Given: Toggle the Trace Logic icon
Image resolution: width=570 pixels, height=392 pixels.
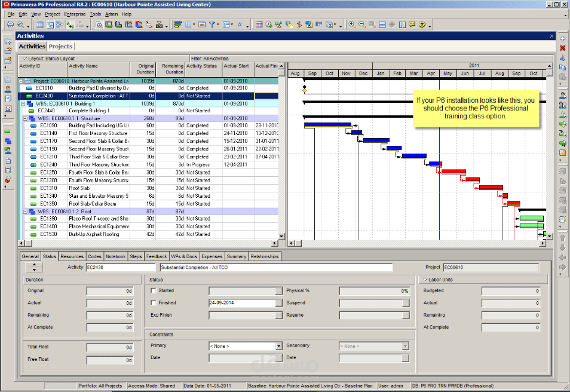Looking at the screenshot, I should coord(70,24).
